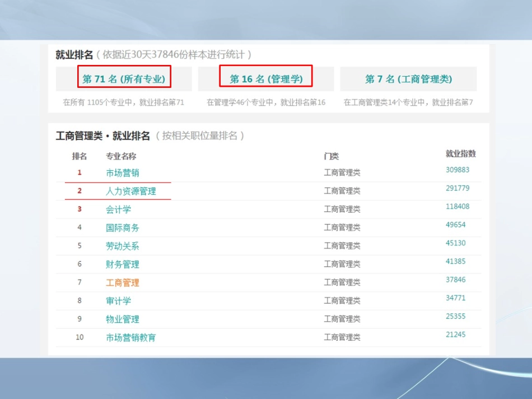Open the 审计学 major link
Viewport: 532px width, 399px height.
[118, 301]
